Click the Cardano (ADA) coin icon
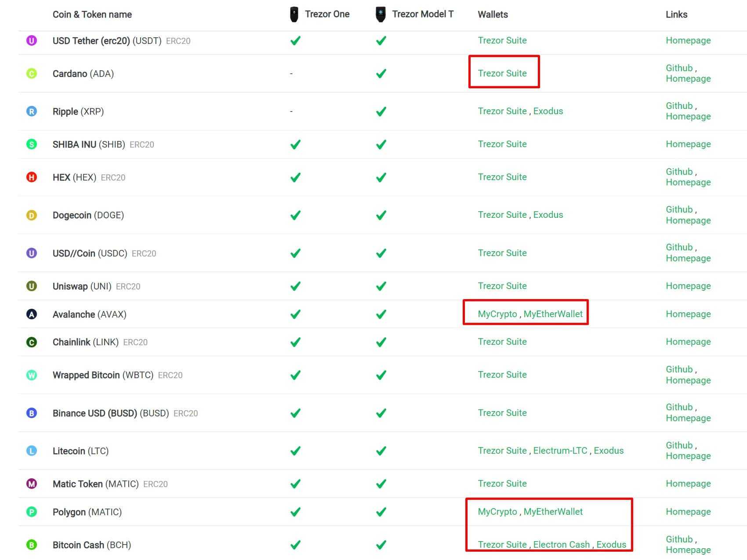This screenshot has width=747, height=560. point(31,73)
